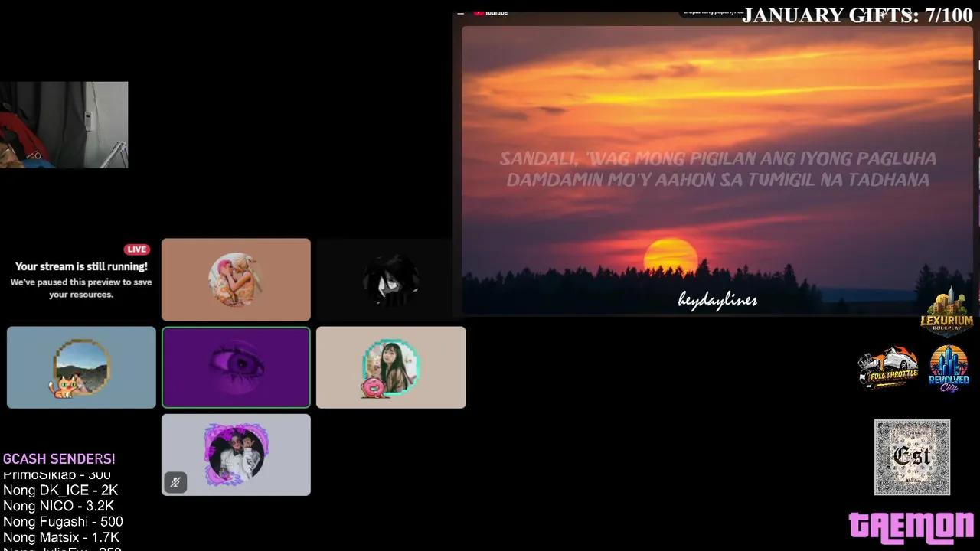The image size is (980, 551).
Task: Click the sunset YouTube lyric video
Action: (x=717, y=170)
